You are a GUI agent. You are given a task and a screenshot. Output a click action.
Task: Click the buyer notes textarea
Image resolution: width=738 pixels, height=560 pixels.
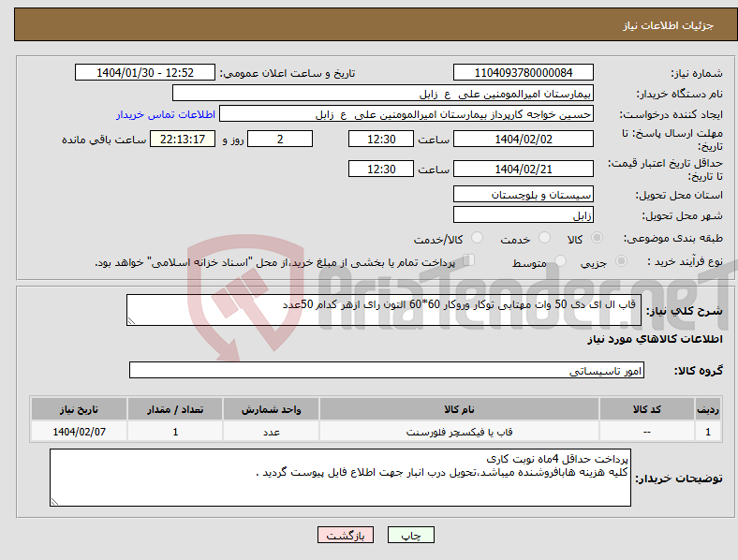pos(340,478)
